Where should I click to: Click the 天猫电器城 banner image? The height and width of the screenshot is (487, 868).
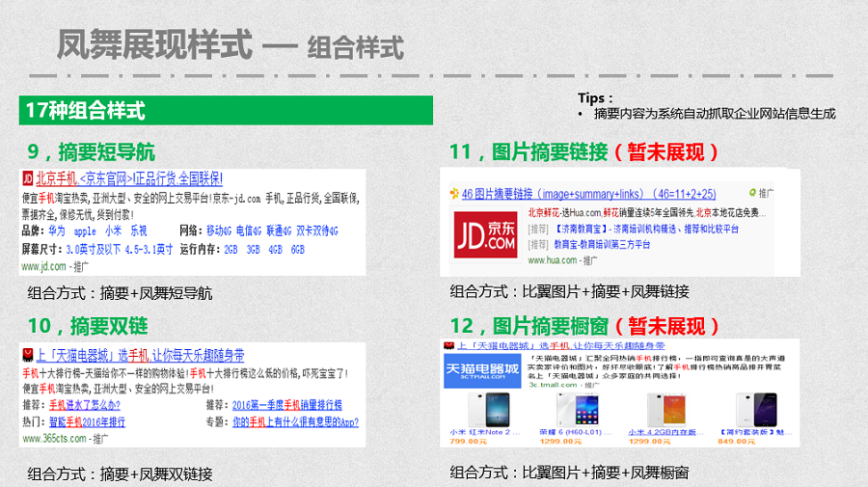click(482, 371)
